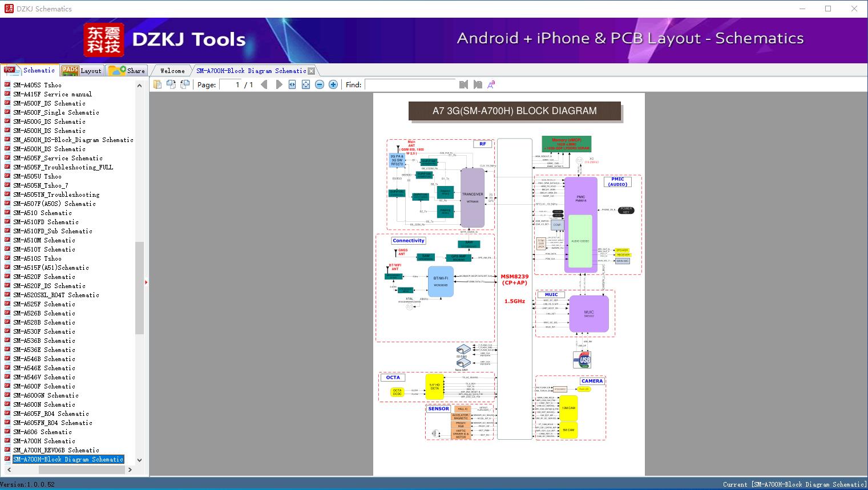Rotate the page with the first rotate icon
The image size is (868, 490).
[x=171, y=84]
